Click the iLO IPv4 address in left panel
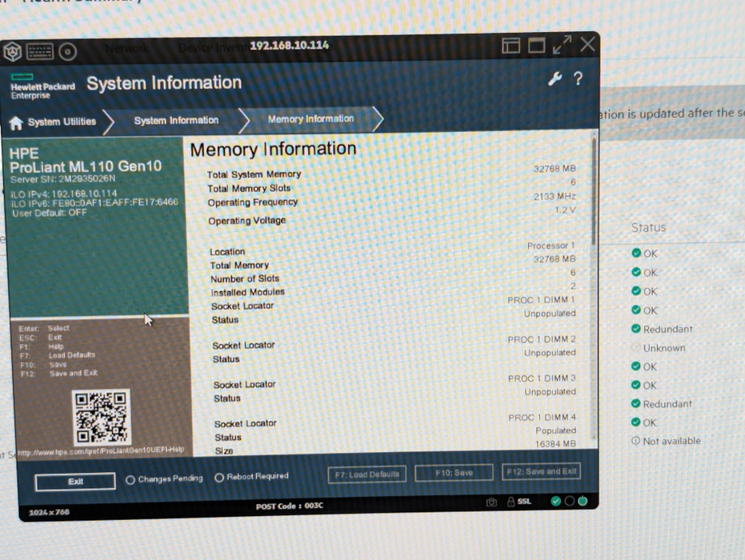745x560 pixels. (64, 194)
